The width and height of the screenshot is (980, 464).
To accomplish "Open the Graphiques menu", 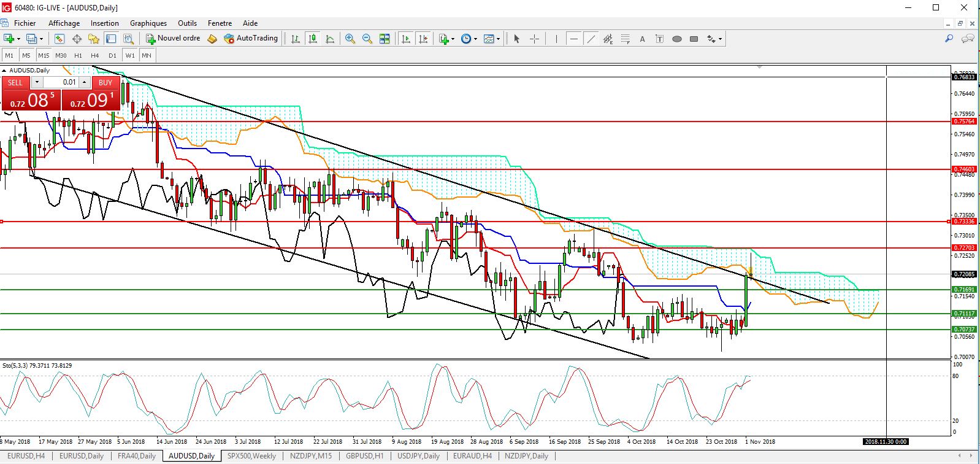I will point(148,23).
